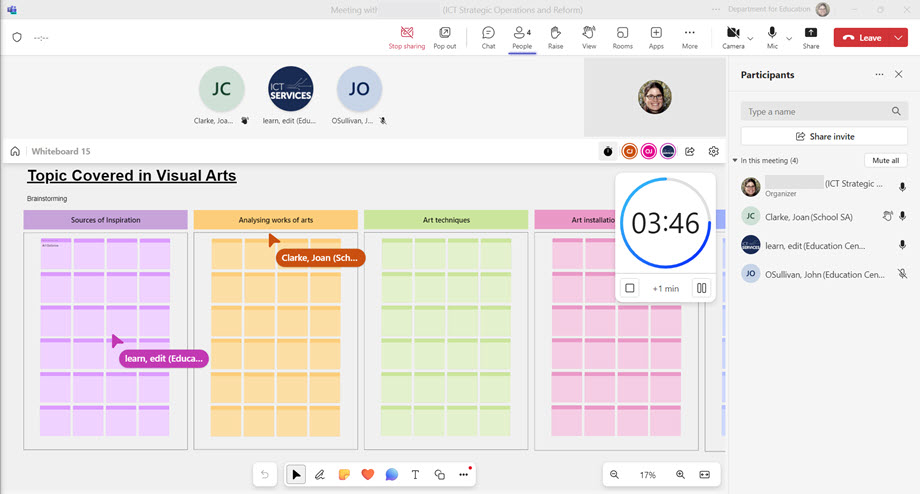
Task: Open heart reactions tool
Action: click(368, 475)
